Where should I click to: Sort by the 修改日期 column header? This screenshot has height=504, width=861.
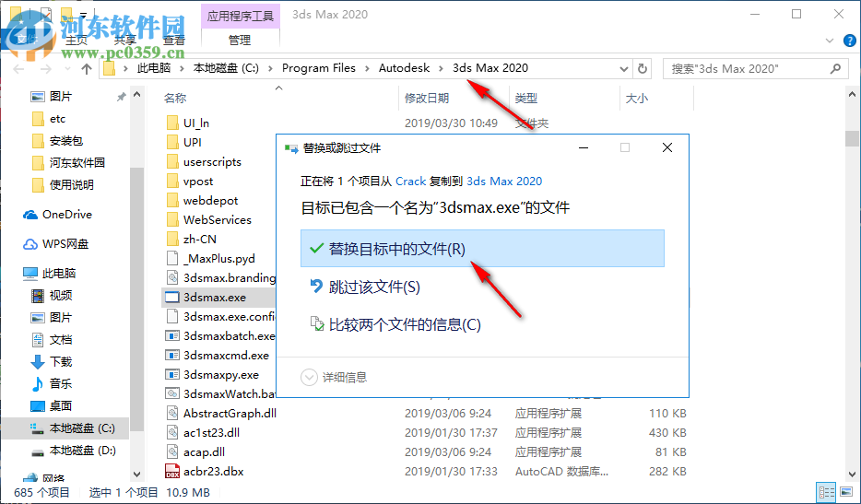coord(427,99)
